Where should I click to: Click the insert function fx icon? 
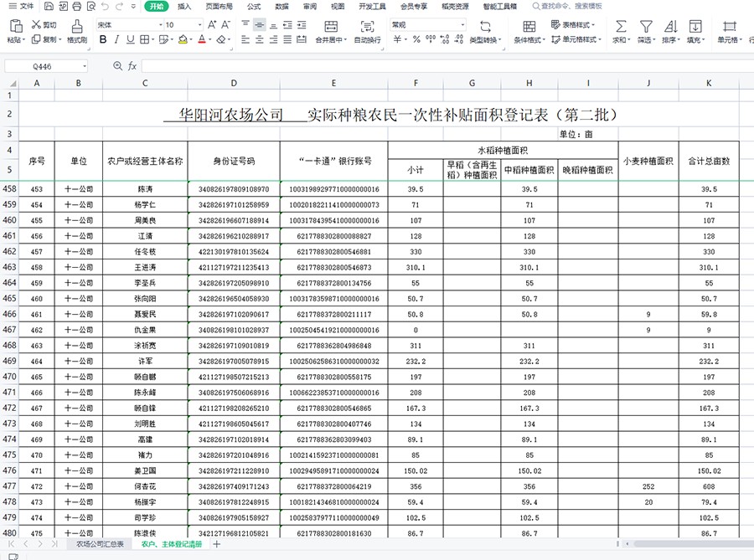pos(132,66)
